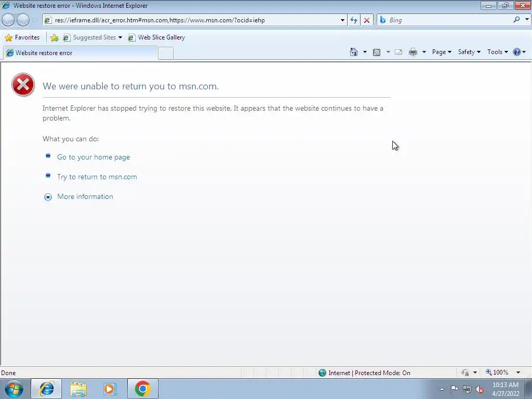Image resolution: width=532 pixels, height=399 pixels.
Task: Open the Page menu
Action: 442,52
